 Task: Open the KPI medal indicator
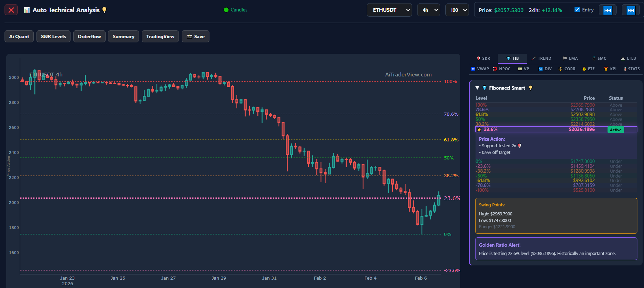point(610,69)
